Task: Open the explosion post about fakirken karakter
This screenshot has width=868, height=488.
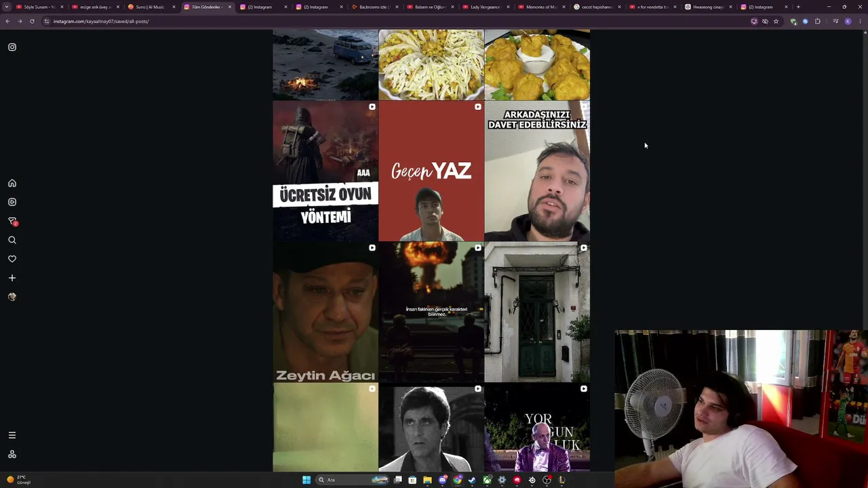Action: coord(431,312)
